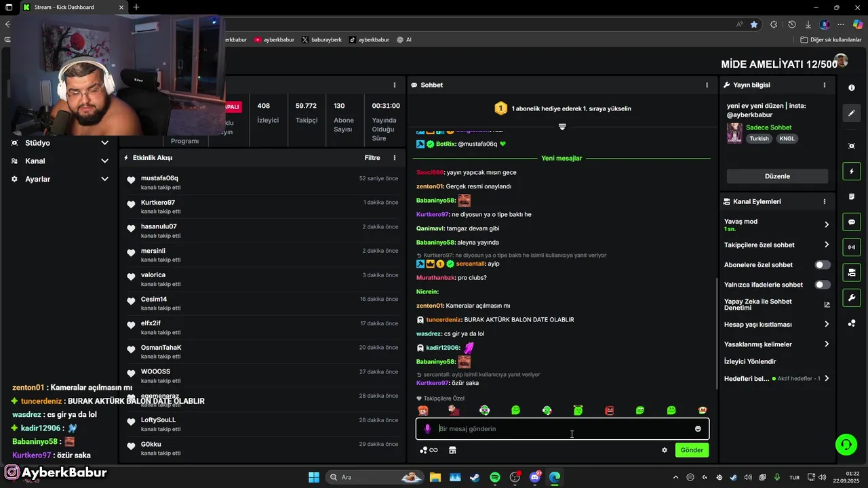Viewport: 868px width, 488px height.
Task: Open the emoji picker in chat input
Action: tap(698, 428)
